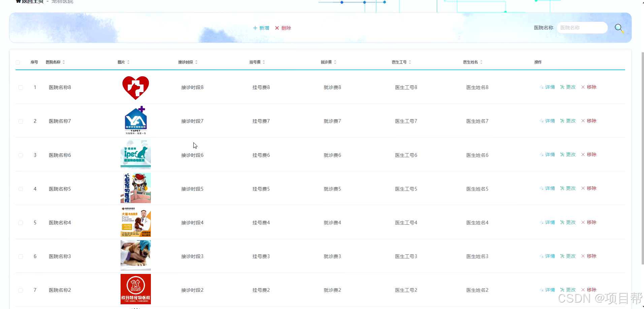Open 详情 for 医院名称3 row
The width and height of the screenshot is (644, 309).
547,256
